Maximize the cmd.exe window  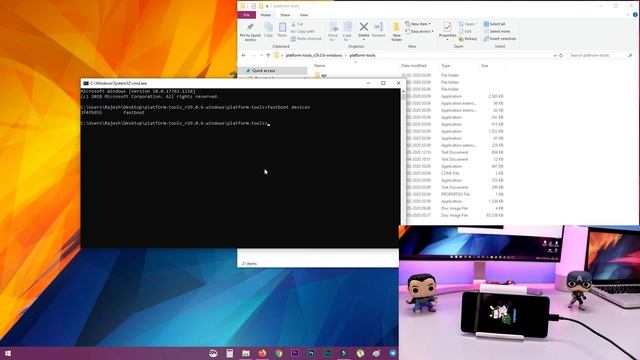click(x=383, y=83)
